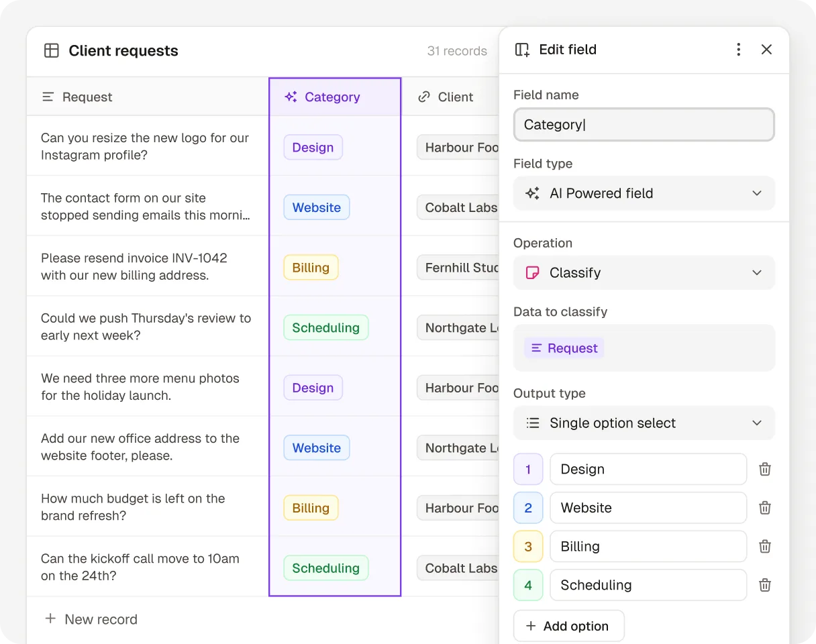Click the Client requests table title

pyautogui.click(x=123, y=50)
